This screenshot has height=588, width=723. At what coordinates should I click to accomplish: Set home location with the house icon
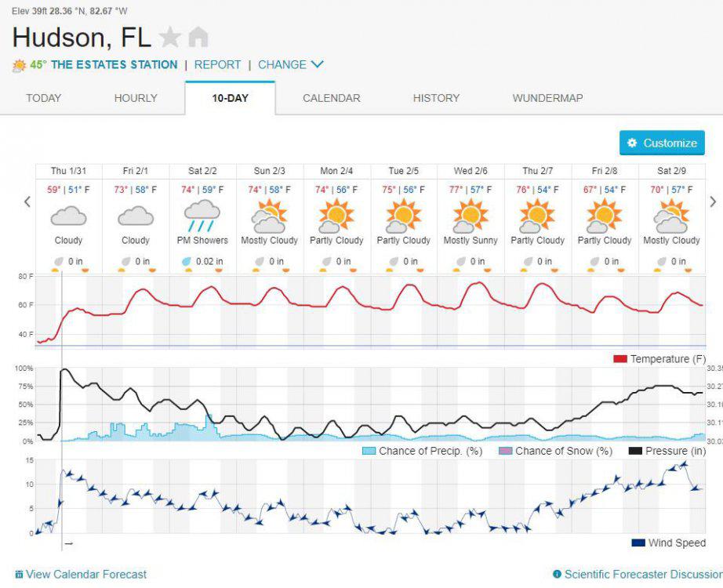click(198, 37)
